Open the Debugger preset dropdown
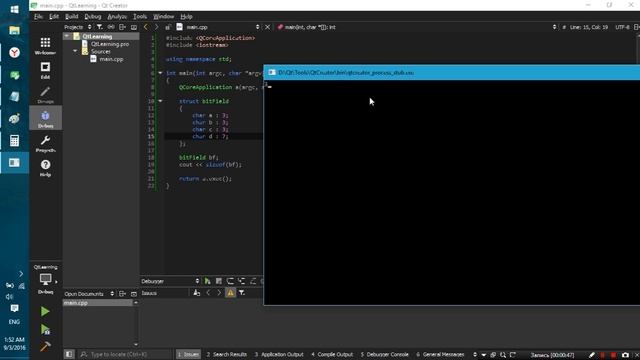The height and width of the screenshot is (360, 640). coord(170,281)
